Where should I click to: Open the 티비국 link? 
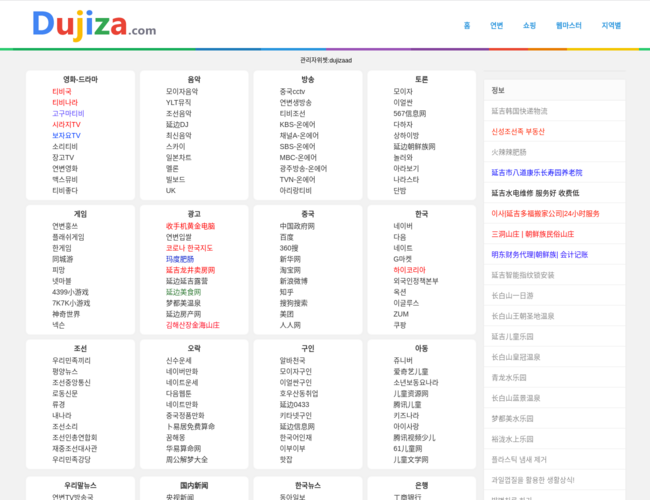pos(62,92)
